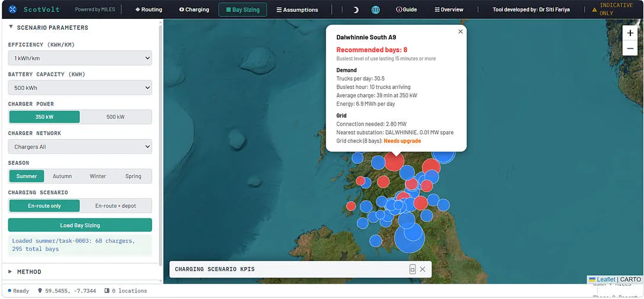Open Charger Network Chargers All dropdown
The height and width of the screenshot is (299, 644).
80,147
